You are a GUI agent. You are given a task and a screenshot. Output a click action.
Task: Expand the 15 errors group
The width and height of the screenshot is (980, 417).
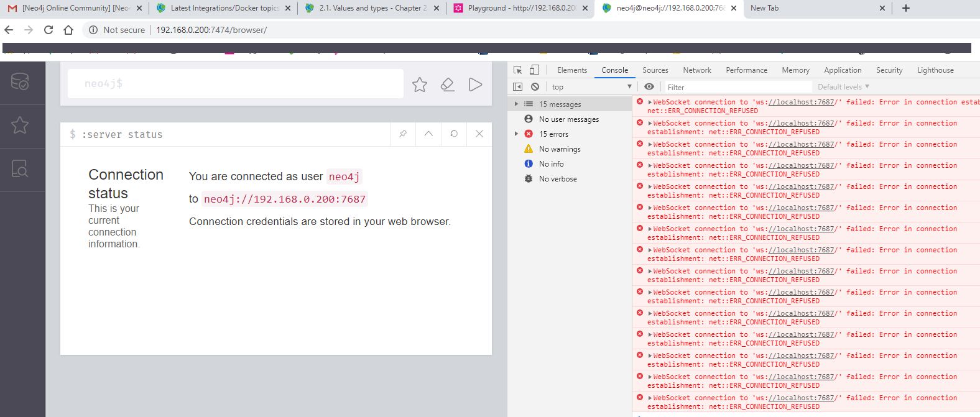coord(516,134)
